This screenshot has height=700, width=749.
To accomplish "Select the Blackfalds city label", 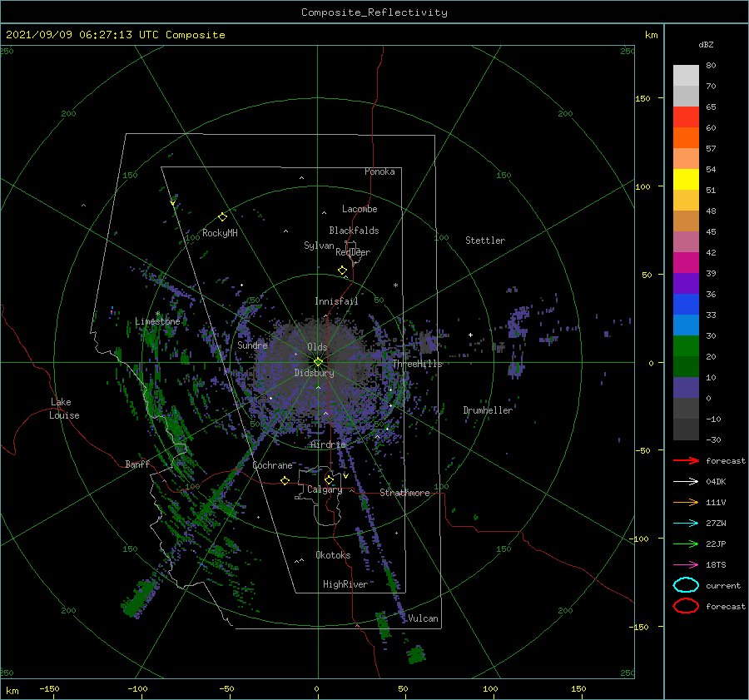I will [x=354, y=231].
